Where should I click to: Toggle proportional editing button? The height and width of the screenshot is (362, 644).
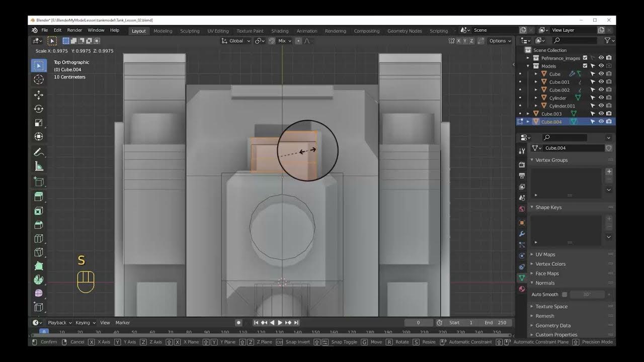[x=298, y=41]
